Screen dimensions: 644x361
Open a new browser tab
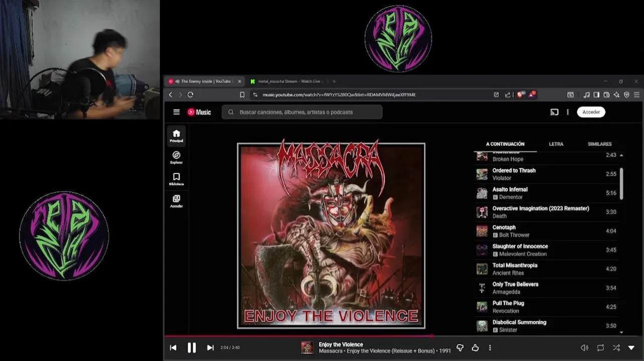334,81
